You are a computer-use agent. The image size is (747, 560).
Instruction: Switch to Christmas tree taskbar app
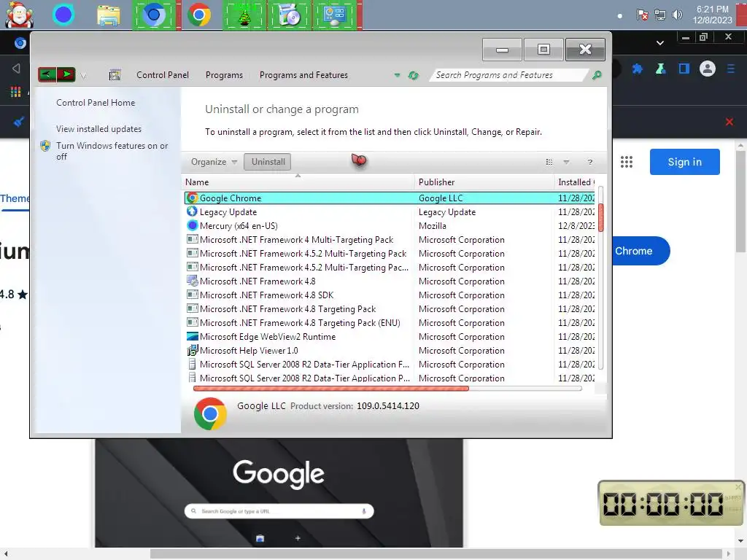tap(244, 15)
